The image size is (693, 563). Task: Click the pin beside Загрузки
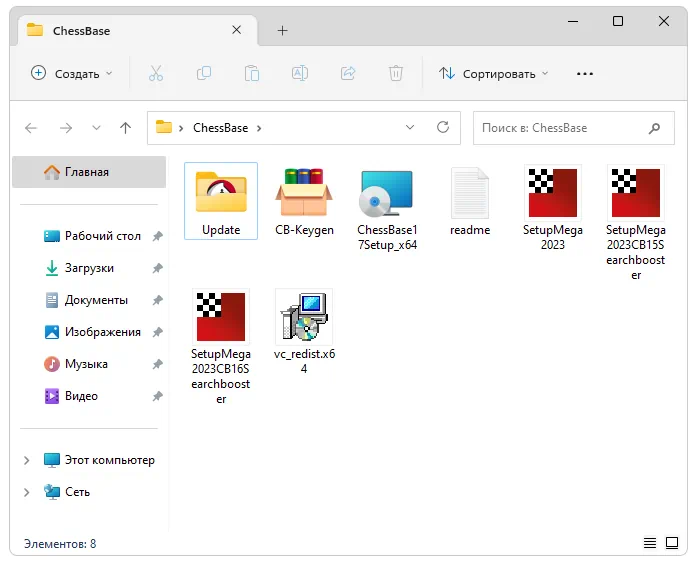click(x=157, y=268)
